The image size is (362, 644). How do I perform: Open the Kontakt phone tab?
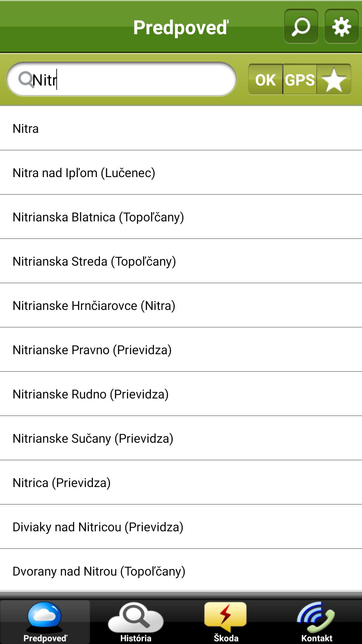316,622
